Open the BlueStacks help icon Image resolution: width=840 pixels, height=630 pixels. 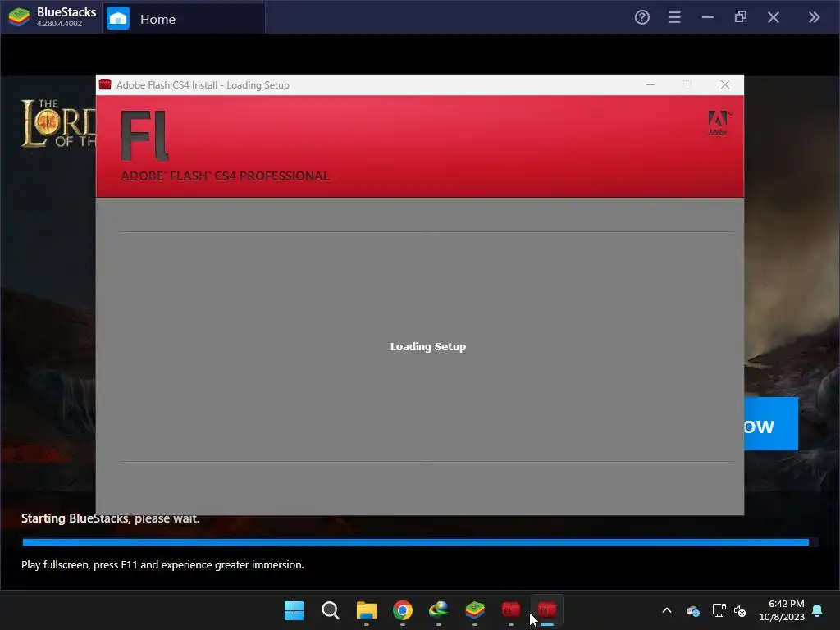tap(641, 17)
